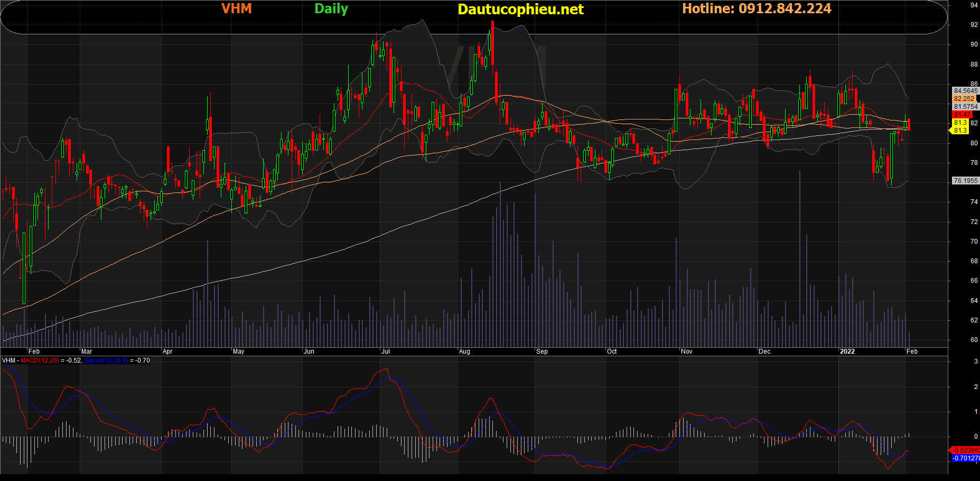
Task: Click the green Daily timeframe label
Action: pyautogui.click(x=331, y=9)
